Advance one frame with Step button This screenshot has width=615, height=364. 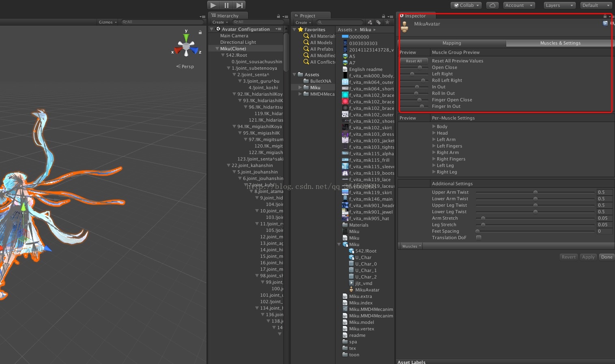pyautogui.click(x=239, y=5)
